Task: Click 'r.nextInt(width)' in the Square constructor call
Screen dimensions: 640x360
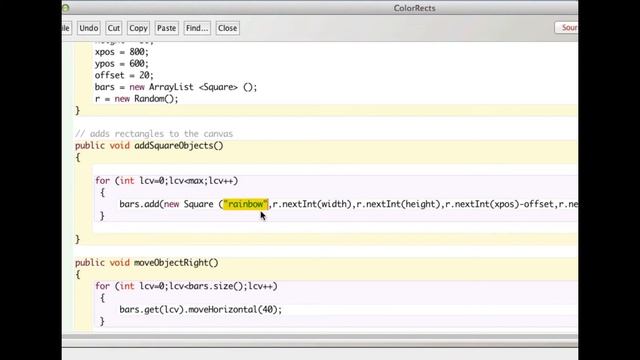Action: 312,204
